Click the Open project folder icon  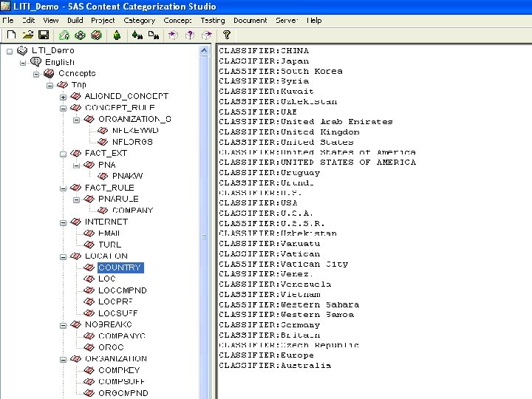[28, 35]
